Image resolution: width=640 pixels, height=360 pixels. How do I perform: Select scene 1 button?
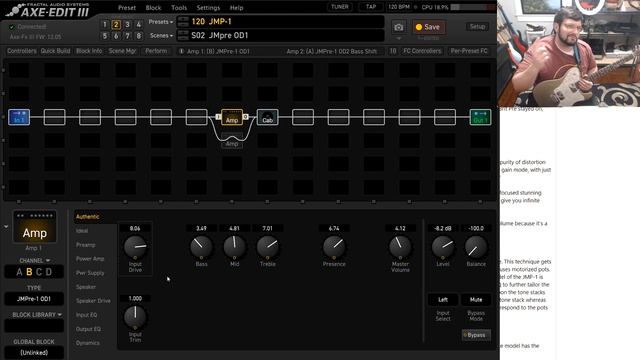[x=104, y=24]
